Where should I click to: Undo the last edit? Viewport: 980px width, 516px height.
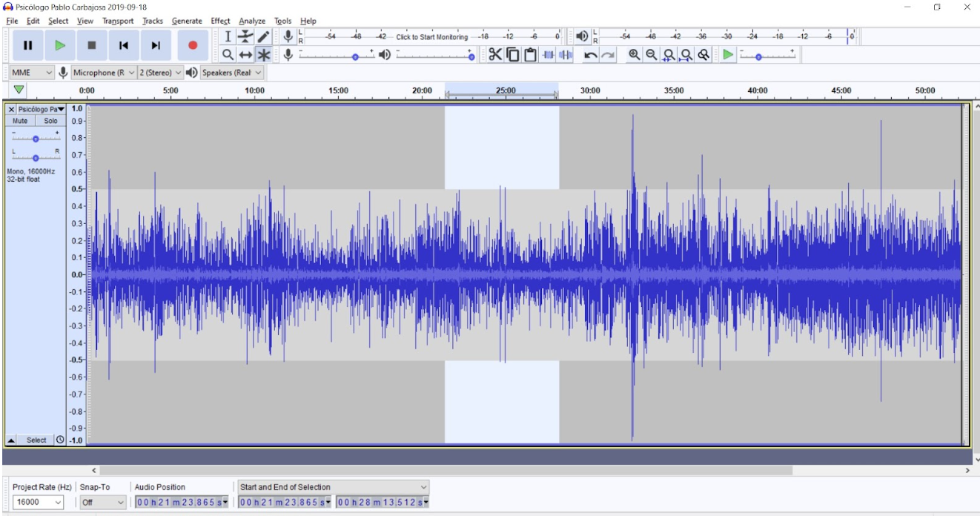pos(591,54)
